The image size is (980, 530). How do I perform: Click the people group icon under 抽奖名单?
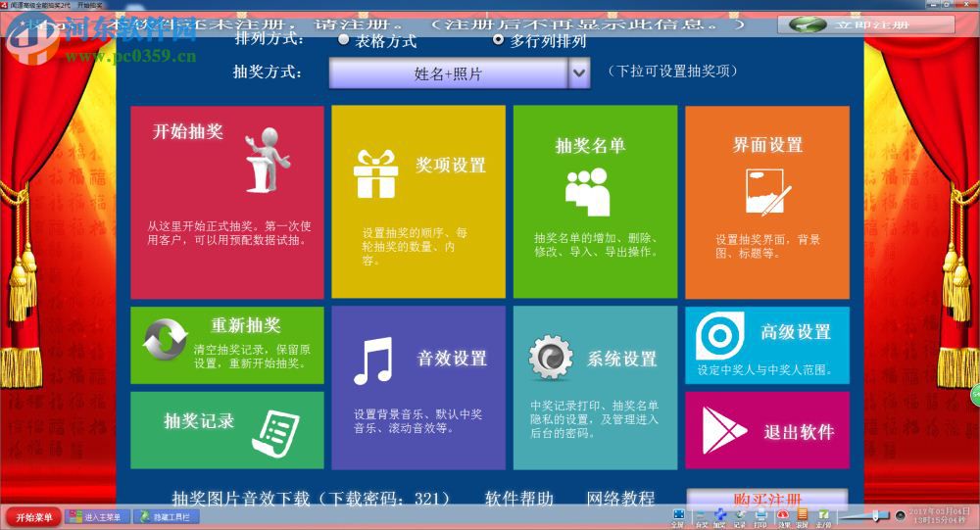587,192
